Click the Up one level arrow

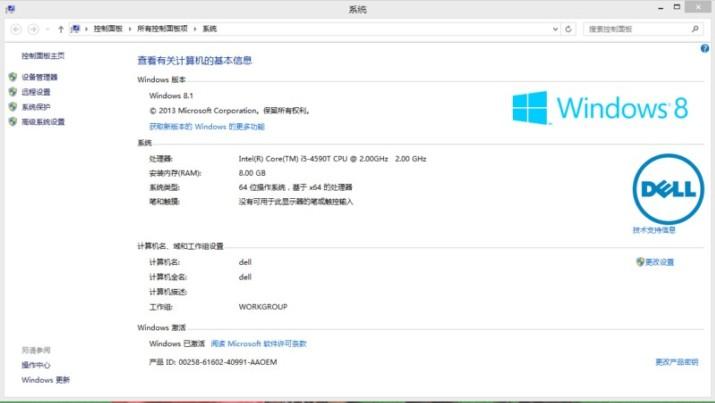click(61, 29)
